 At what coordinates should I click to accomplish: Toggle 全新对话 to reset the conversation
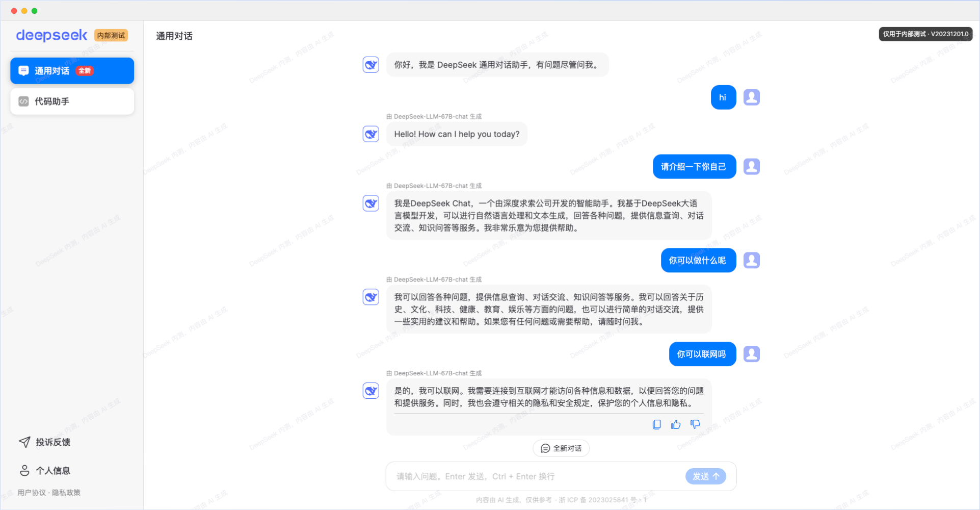coord(561,448)
